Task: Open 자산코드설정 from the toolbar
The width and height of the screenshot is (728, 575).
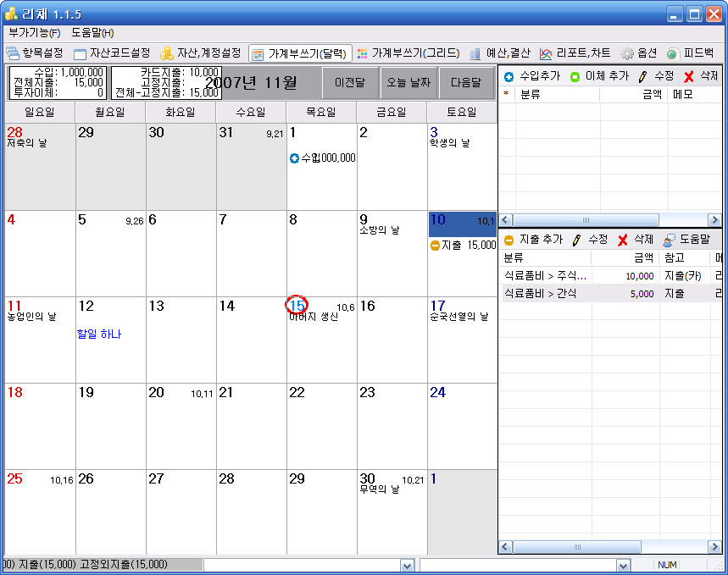Action: coord(81,53)
